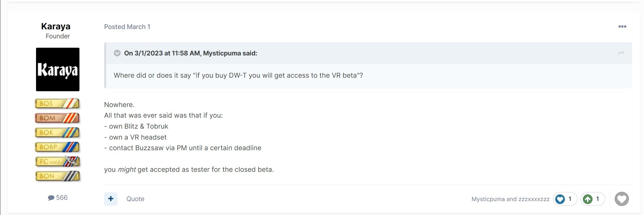This screenshot has width=644, height=215.
Task: Collapse the Mysticpuma quote block
Action: [x=117, y=53]
